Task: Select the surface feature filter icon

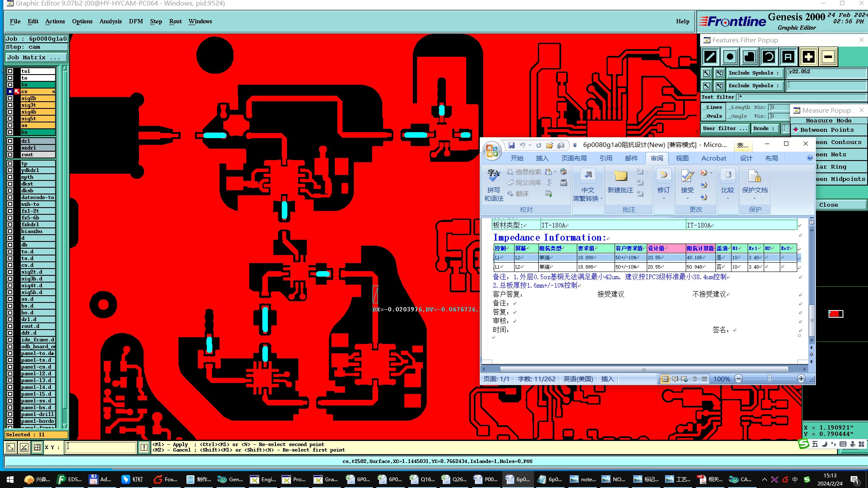Action: (749, 57)
